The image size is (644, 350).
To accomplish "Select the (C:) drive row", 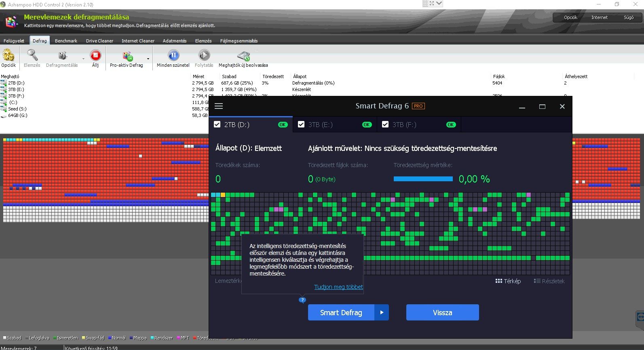I will 105,102.
